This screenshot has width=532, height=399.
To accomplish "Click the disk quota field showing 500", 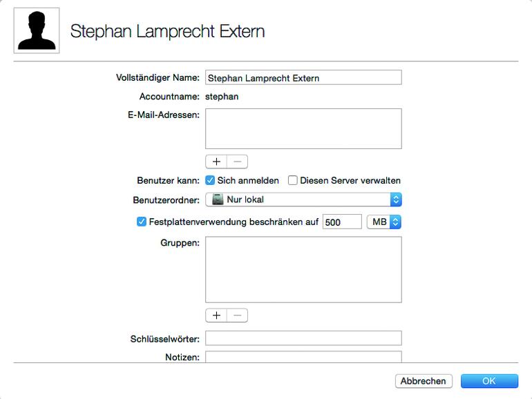I will (x=342, y=222).
